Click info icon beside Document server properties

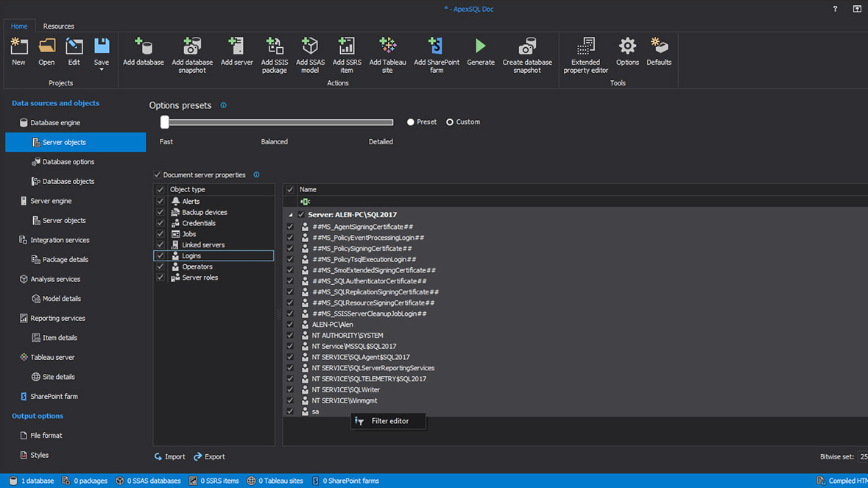tap(256, 175)
